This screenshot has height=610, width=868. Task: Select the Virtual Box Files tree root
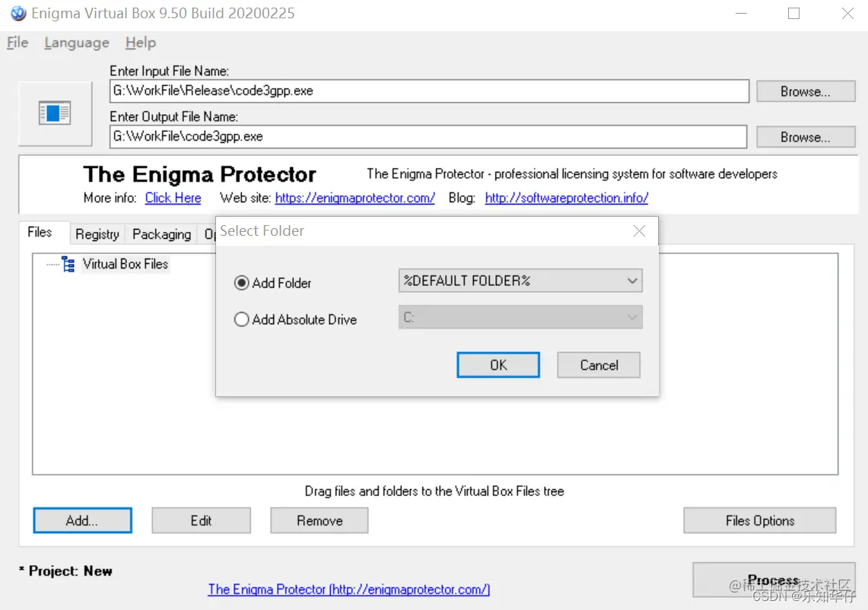point(125,264)
